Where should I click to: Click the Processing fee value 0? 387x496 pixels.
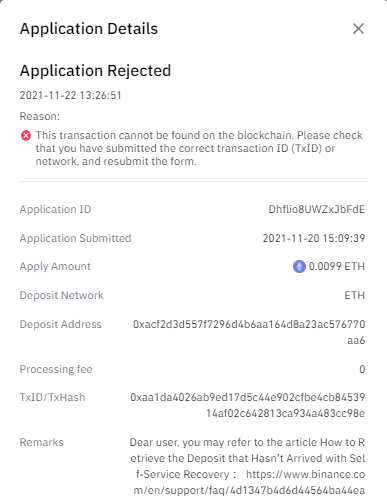362,369
